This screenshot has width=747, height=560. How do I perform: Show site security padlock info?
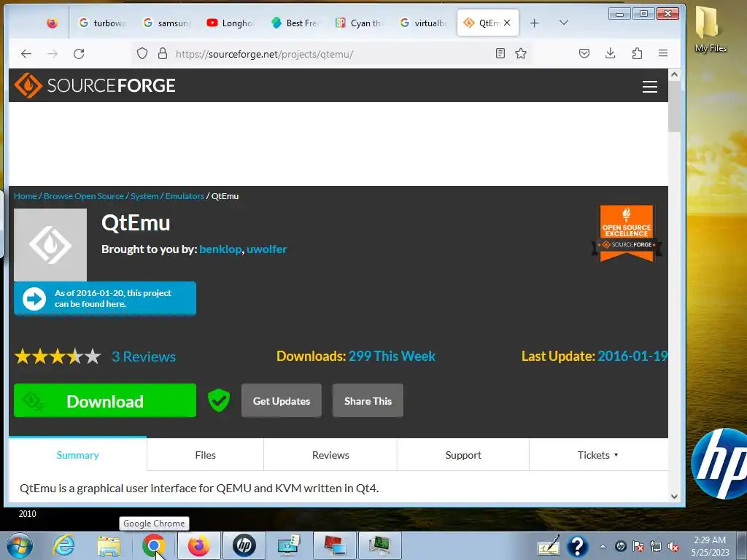pyautogui.click(x=163, y=53)
